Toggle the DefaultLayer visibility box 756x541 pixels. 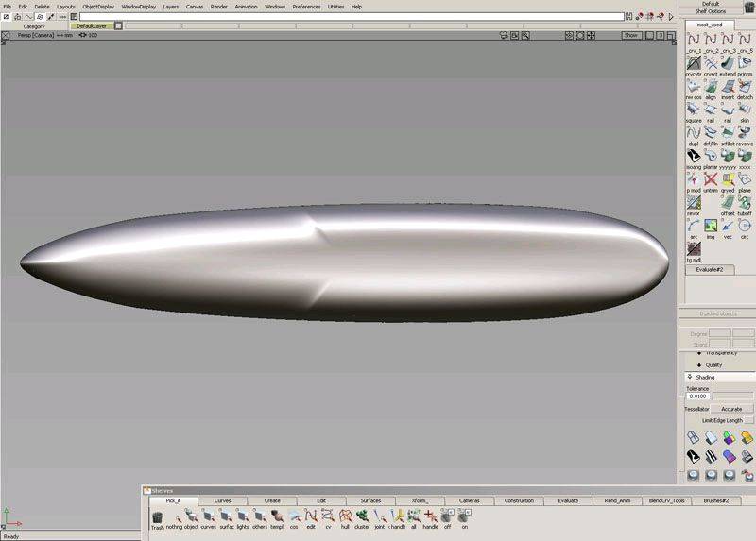[x=118, y=26]
